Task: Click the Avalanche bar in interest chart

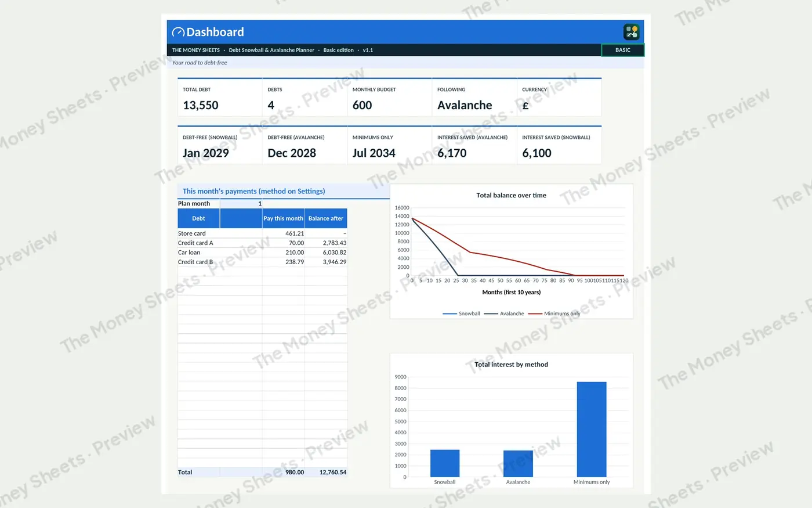Action: [x=518, y=464]
